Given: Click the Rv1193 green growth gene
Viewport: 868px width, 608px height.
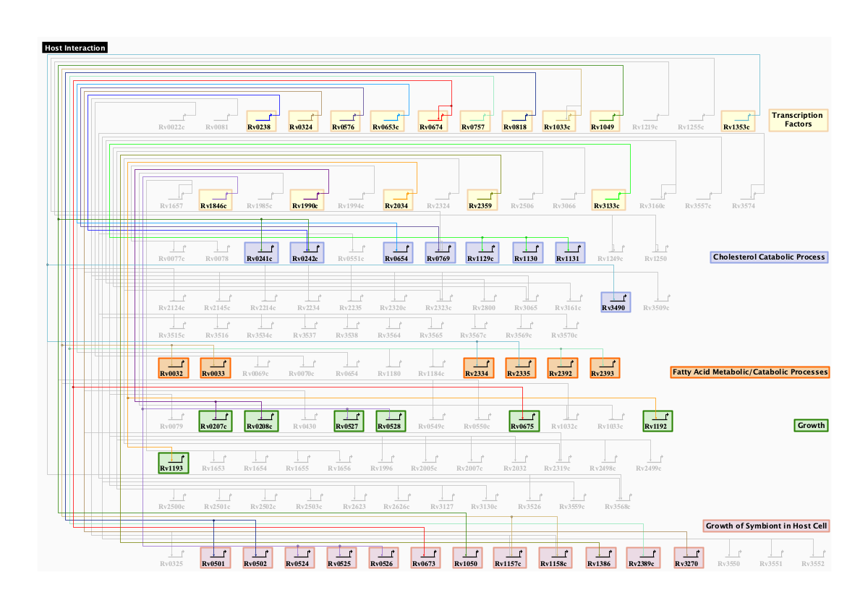Looking at the screenshot, I should 174,463.
